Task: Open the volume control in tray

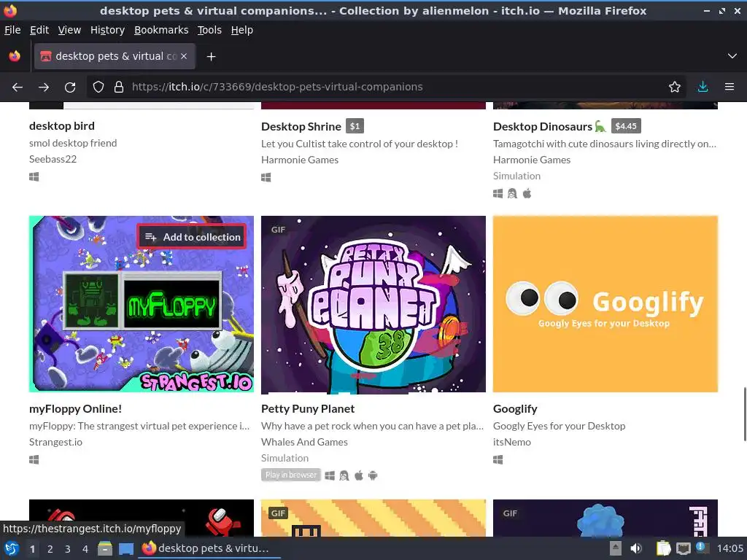Action: pos(635,548)
